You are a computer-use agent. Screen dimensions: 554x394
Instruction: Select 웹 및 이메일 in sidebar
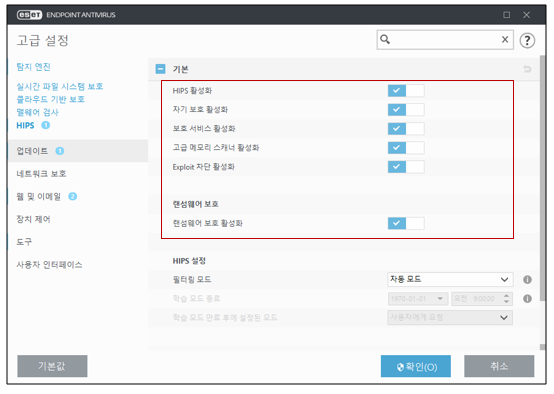coord(39,196)
